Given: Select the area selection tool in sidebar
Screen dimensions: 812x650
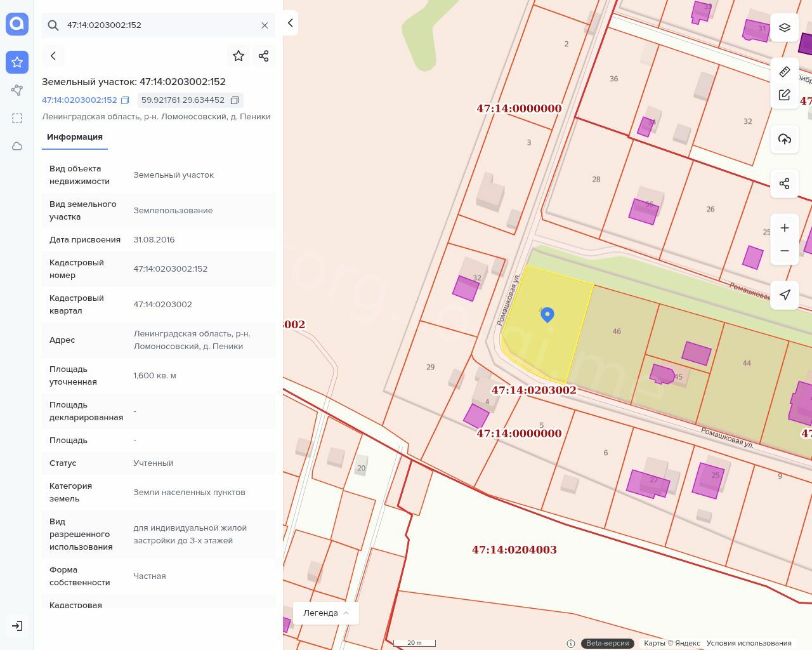Looking at the screenshot, I should point(17,118).
